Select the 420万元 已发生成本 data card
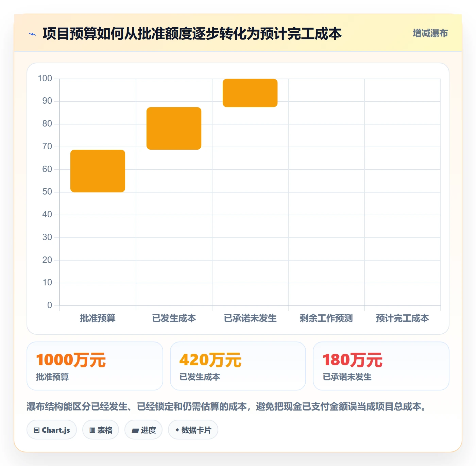The width and height of the screenshot is (476, 466). coord(238,366)
